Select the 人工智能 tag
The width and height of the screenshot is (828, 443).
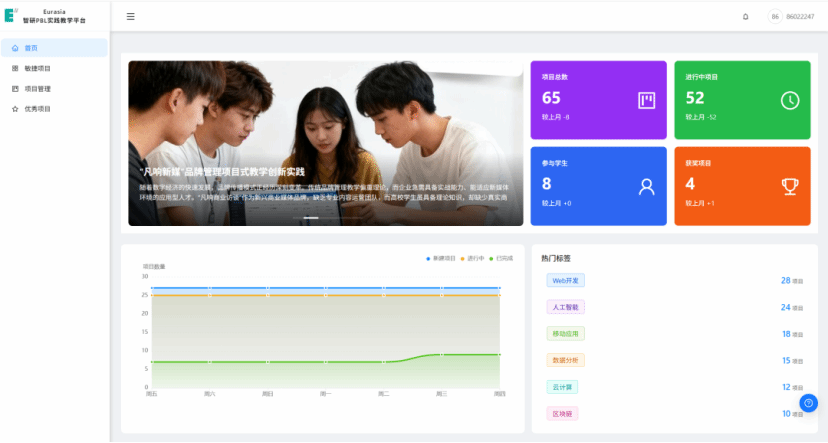565,307
